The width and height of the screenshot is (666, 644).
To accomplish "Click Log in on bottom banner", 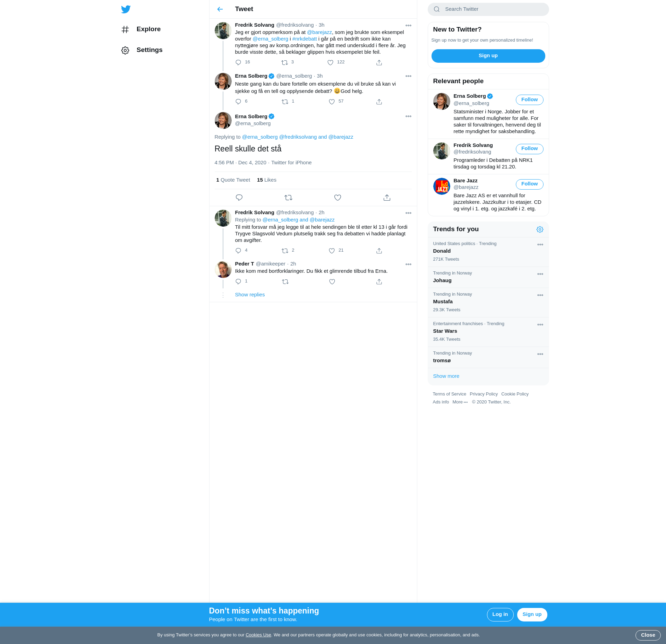I will click(500, 615).
